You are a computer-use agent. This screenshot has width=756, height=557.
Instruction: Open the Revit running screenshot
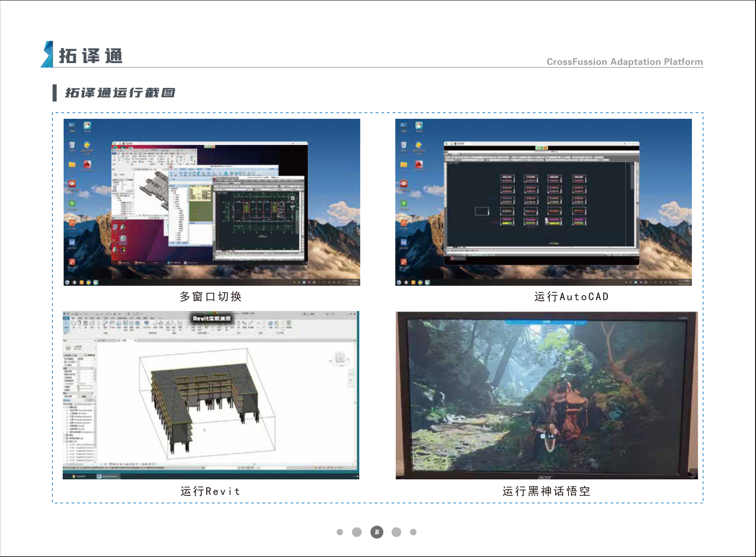[x=211, y=395]
